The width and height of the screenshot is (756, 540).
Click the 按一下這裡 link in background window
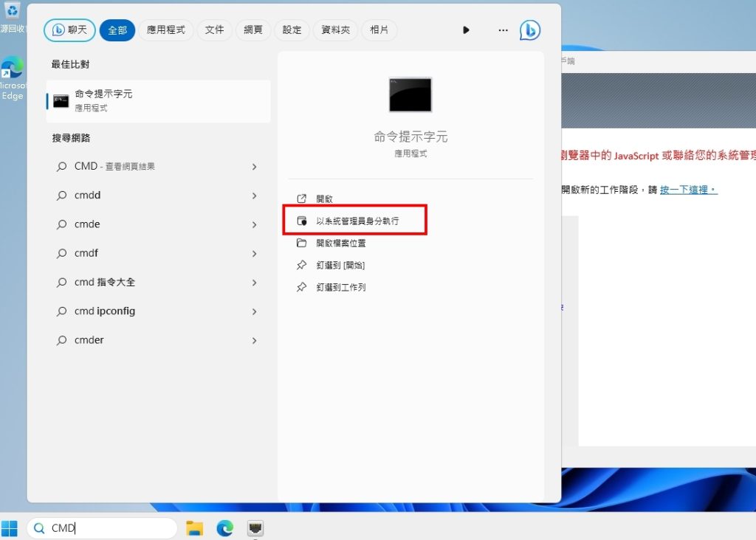(x=689, y=190)
